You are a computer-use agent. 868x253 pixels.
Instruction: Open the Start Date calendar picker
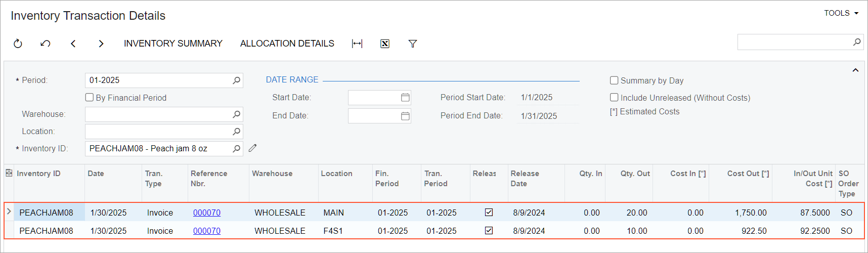coord(405,98)
